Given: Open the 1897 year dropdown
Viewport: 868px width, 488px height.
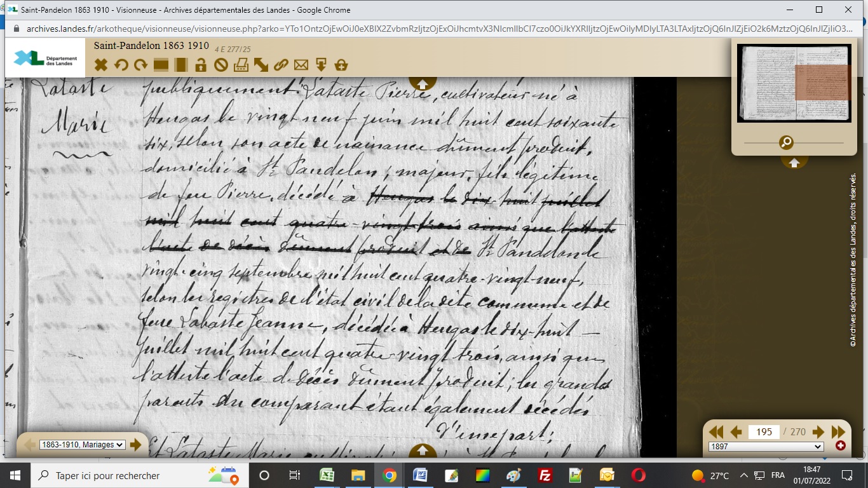Looking at the screenshot, I should 766,447.
